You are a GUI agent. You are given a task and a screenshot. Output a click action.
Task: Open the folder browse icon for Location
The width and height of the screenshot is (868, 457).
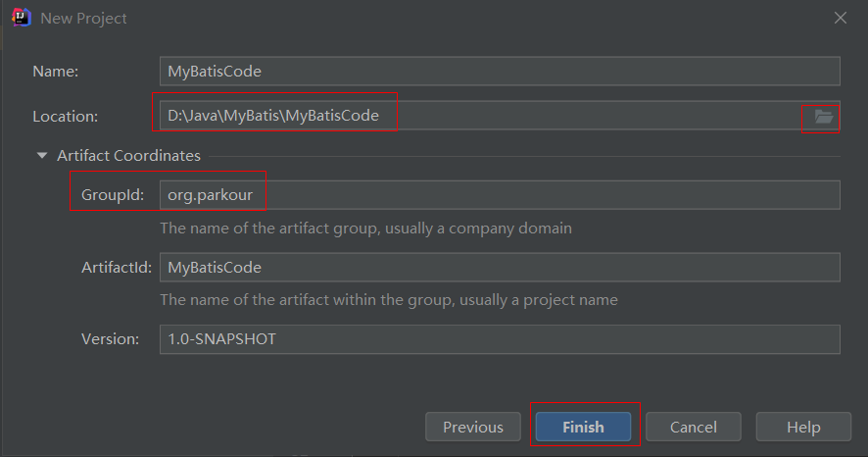tap(823, 117)
